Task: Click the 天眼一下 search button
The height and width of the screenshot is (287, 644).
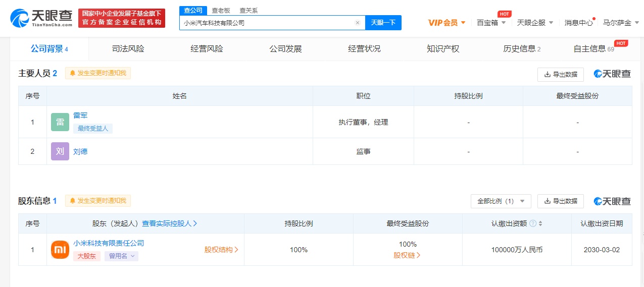Action: pos(383,23)
